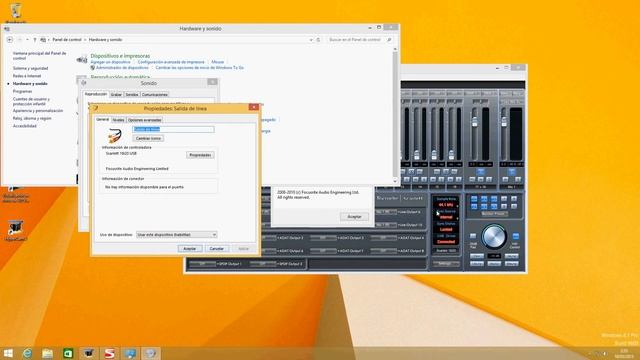Open the Recycle Bin on the desktop

16,11
